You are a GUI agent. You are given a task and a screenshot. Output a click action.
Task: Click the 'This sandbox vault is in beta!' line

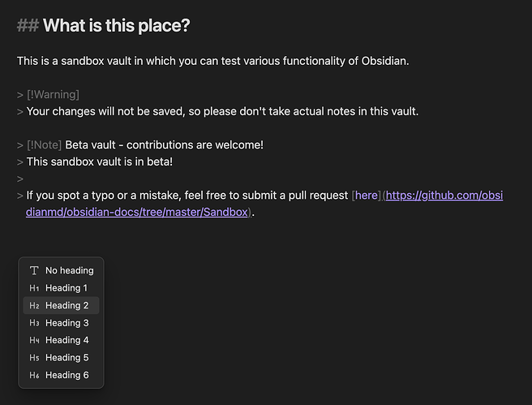[100, 162]
